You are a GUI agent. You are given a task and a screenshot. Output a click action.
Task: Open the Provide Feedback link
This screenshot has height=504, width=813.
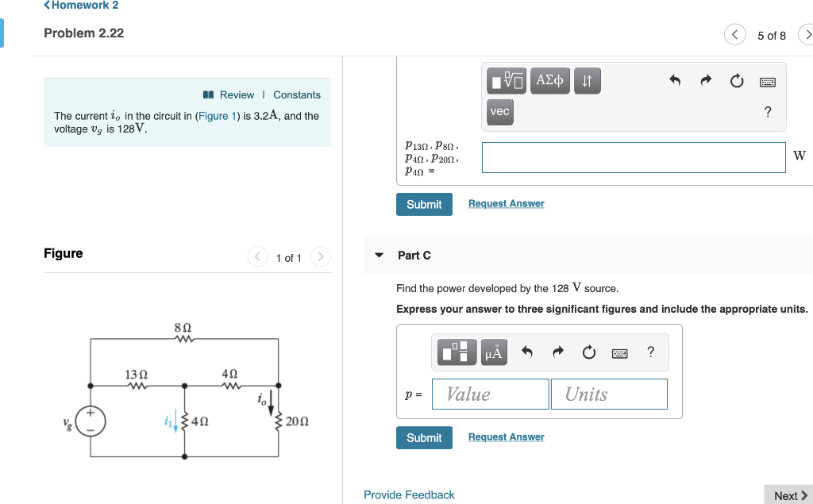(x=409, y=494)
